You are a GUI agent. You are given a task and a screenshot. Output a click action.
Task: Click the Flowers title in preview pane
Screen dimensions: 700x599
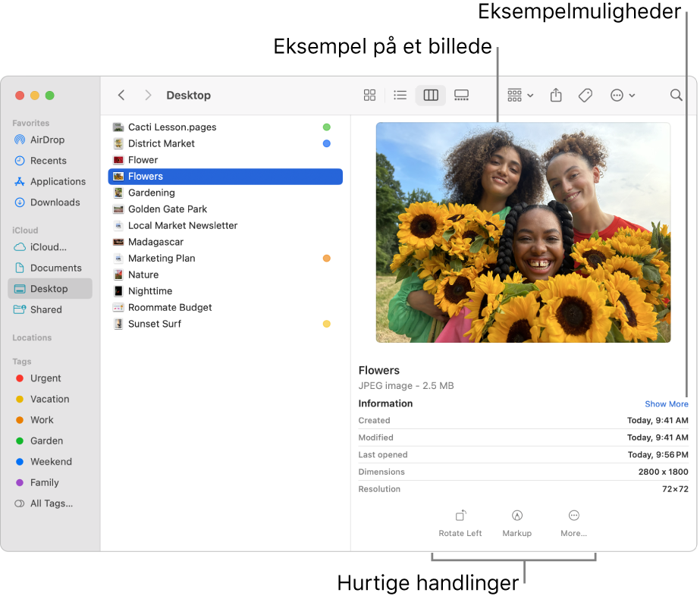point(379,371)
